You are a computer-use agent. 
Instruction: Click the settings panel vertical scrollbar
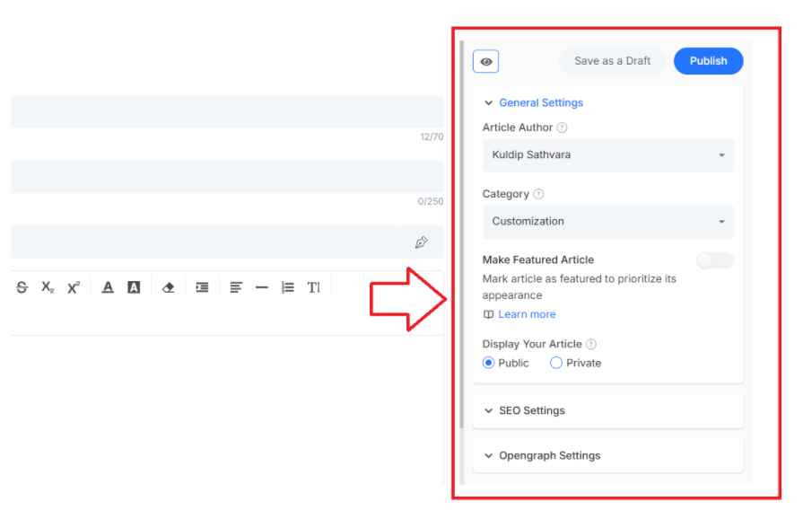(x=462, y=234)
